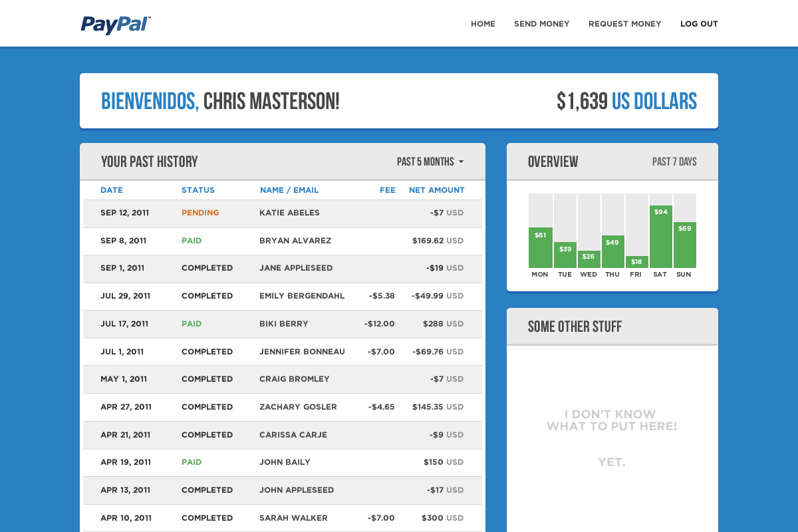
Task: Open Bryan Alvarez paid transaction row
Action: tap(283, 241)
